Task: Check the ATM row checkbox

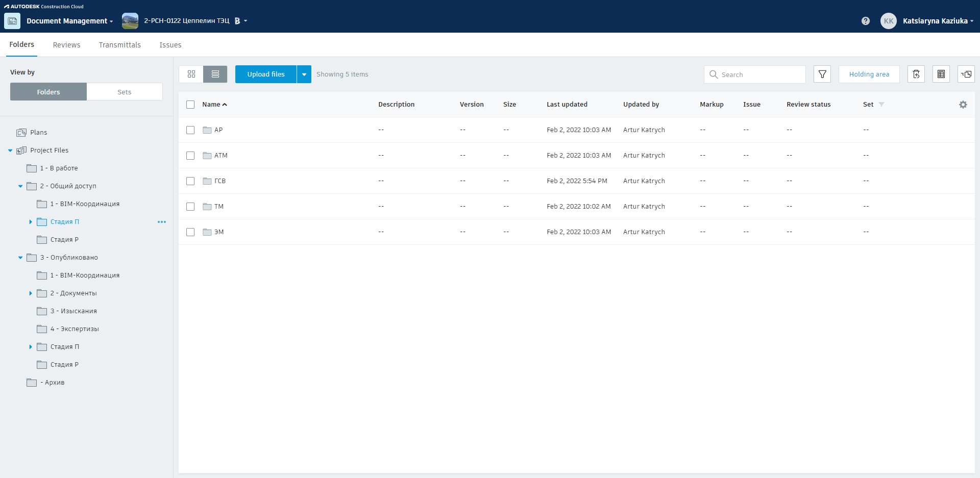Action: pos(190,156)
